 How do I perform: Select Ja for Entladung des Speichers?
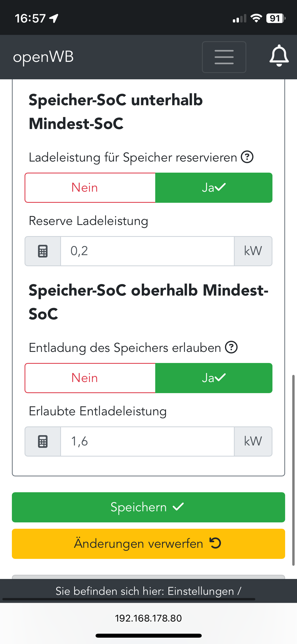coord(214,378)
